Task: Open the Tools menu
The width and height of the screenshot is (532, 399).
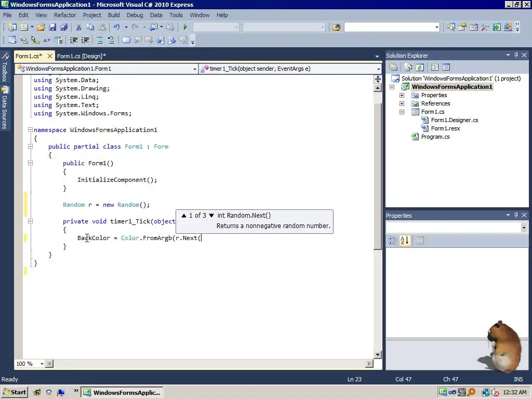Action: point(176,15)
